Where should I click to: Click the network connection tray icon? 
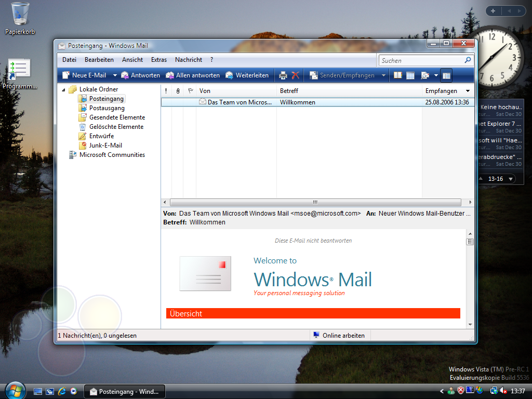pyautogui.click(x=494, y=391)
